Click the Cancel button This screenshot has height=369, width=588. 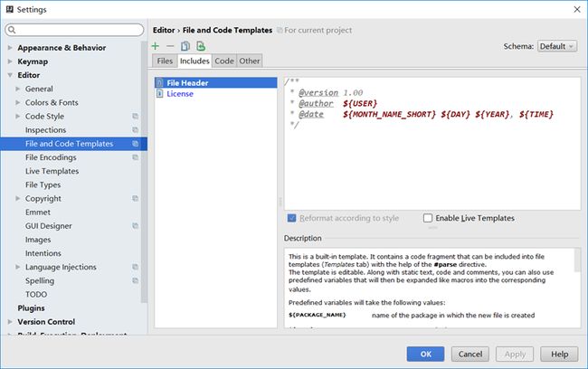(470, 354)
